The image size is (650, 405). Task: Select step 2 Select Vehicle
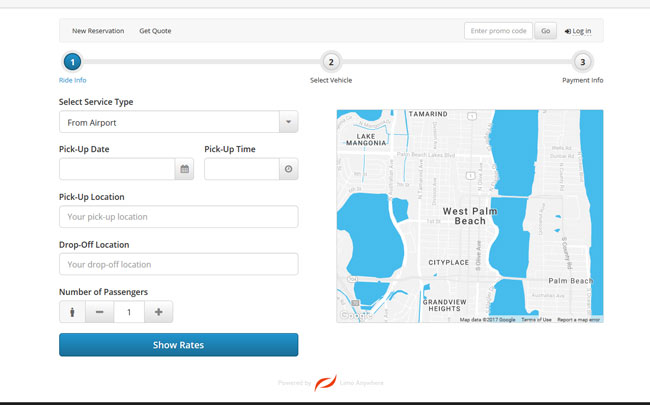[331, 62]
